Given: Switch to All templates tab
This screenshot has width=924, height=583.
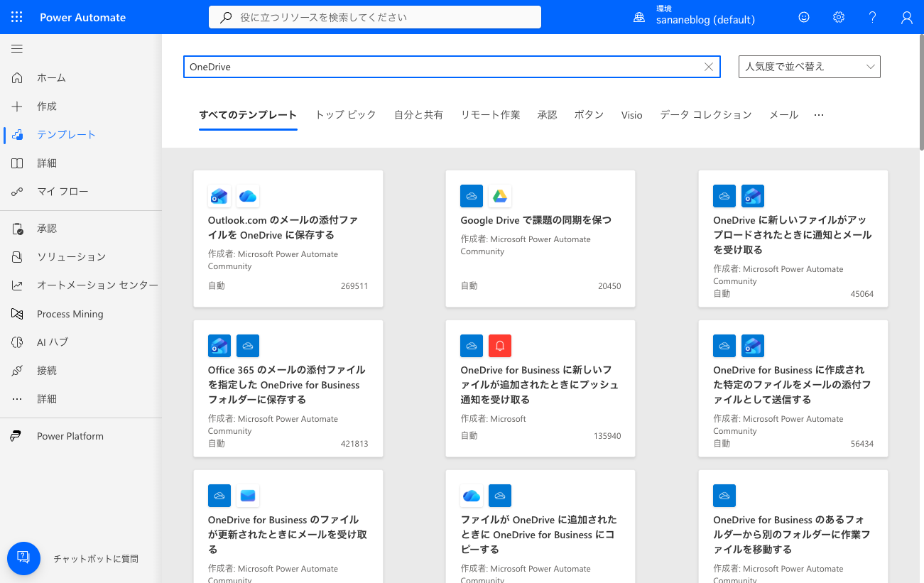Looking at the screenshot, I should (248, 114).
